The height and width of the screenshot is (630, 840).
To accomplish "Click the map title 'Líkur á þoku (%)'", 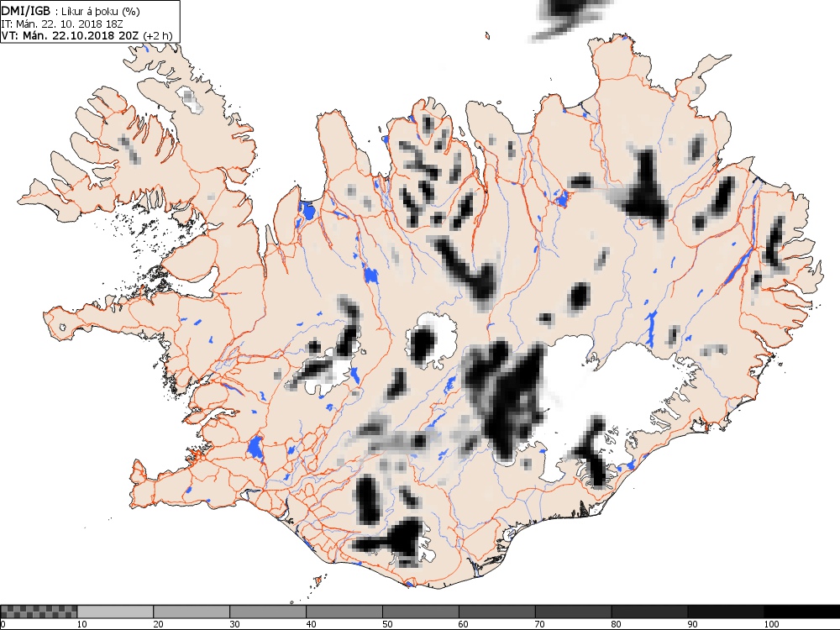I will [x=101, y=11].
